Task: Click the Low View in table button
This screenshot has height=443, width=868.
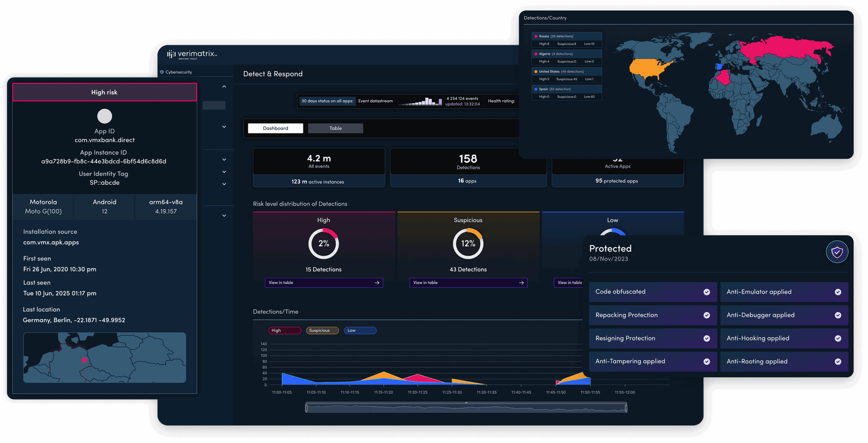Action: pos(569,283)
